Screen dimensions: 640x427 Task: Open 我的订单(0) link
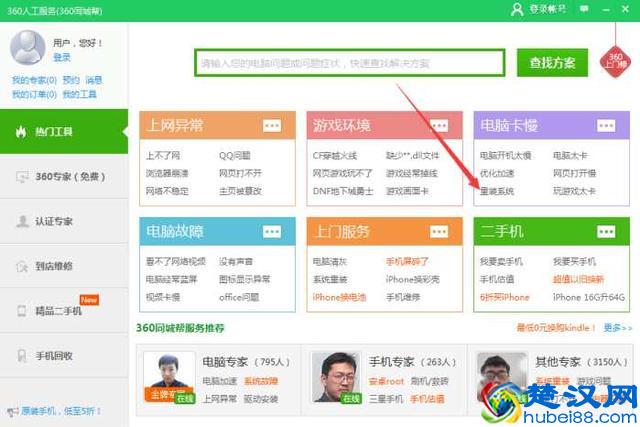tap(34, 94)
